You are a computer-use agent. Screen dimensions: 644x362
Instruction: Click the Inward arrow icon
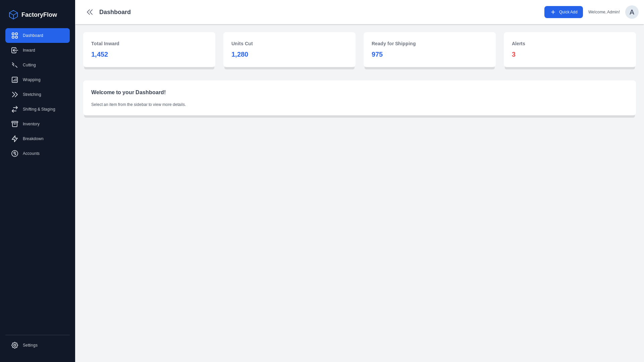pos(15,50)
